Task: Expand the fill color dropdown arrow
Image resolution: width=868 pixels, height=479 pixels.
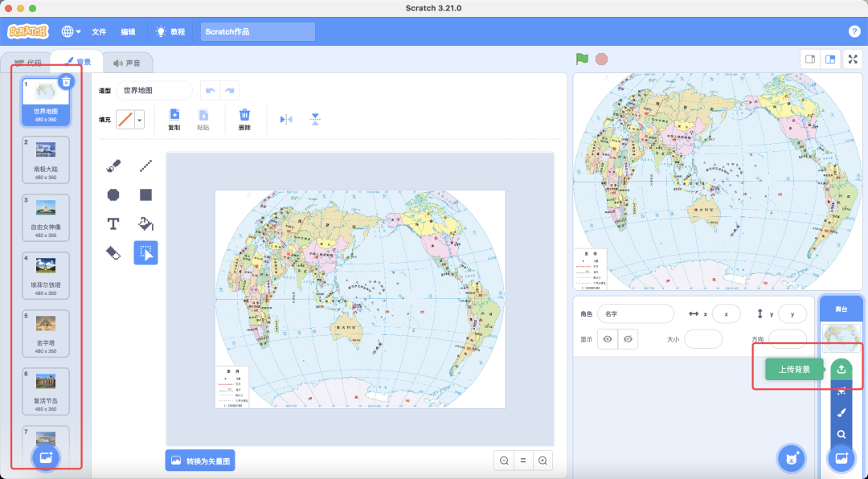Action: click(x=140, y=120)
